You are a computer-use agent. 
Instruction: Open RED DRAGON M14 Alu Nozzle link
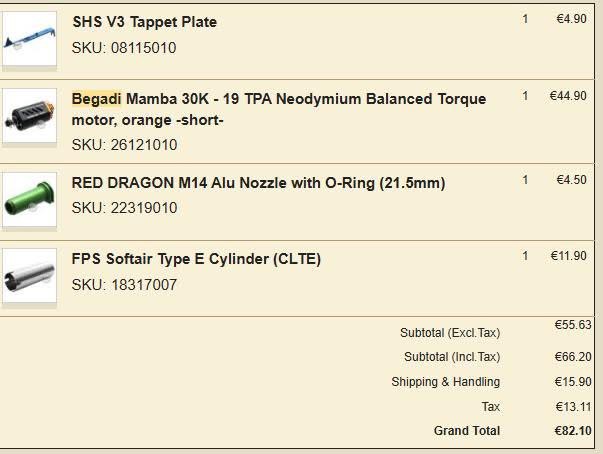click(258, 182)
